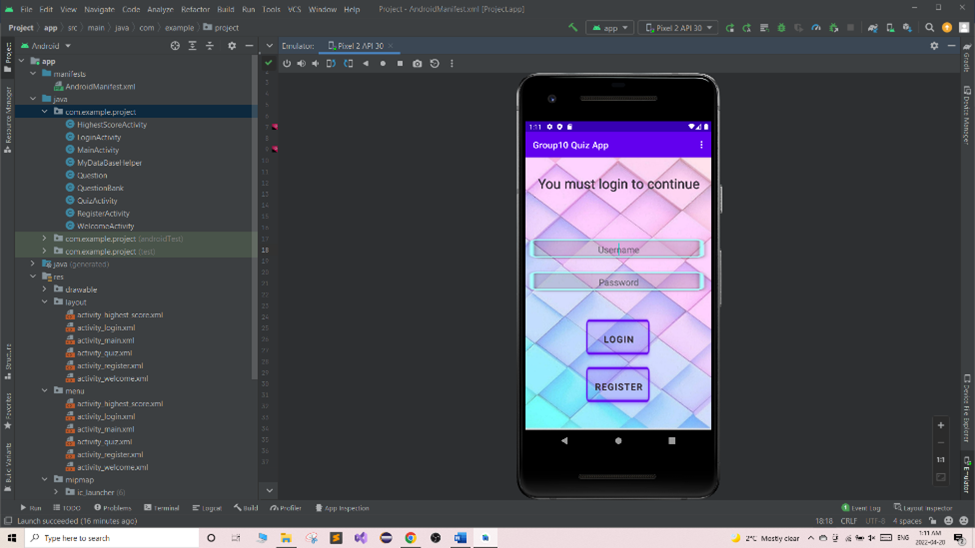Take emulator screenshot with camera icon

coord(417,63)
